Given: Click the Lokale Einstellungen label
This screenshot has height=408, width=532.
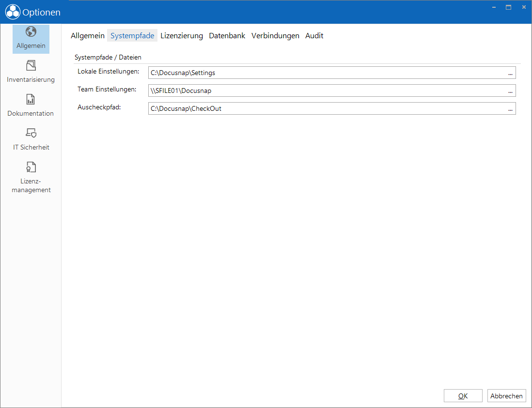Looking at the screenshot, I should point(108,72).
